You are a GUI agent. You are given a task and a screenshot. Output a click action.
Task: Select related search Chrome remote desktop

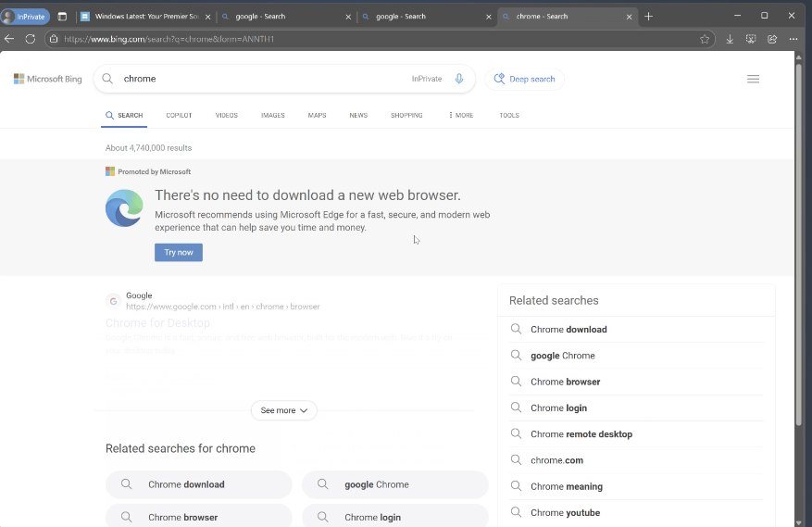coord(636,434)
